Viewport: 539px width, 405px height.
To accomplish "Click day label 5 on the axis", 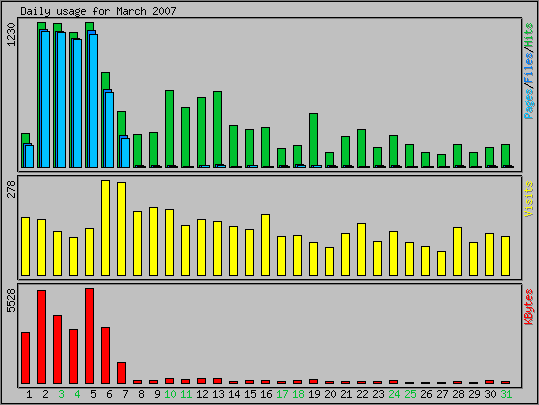I will pos(93,394).
